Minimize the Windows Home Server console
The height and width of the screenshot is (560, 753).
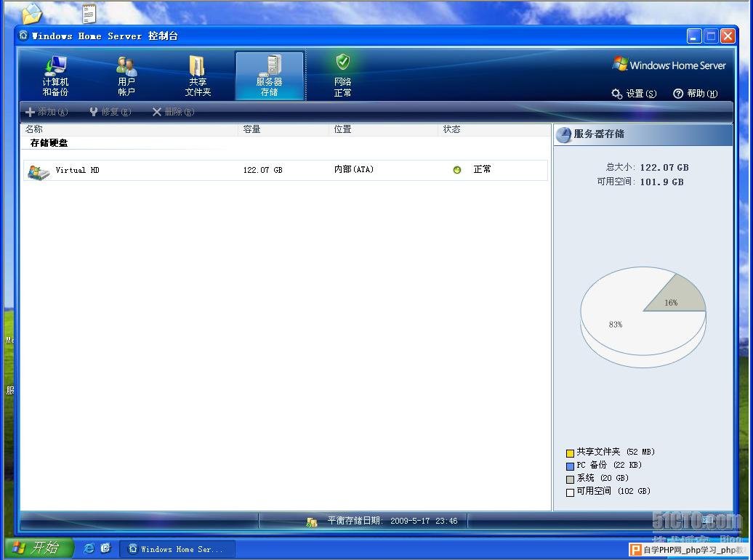click(x=694, y=36)
